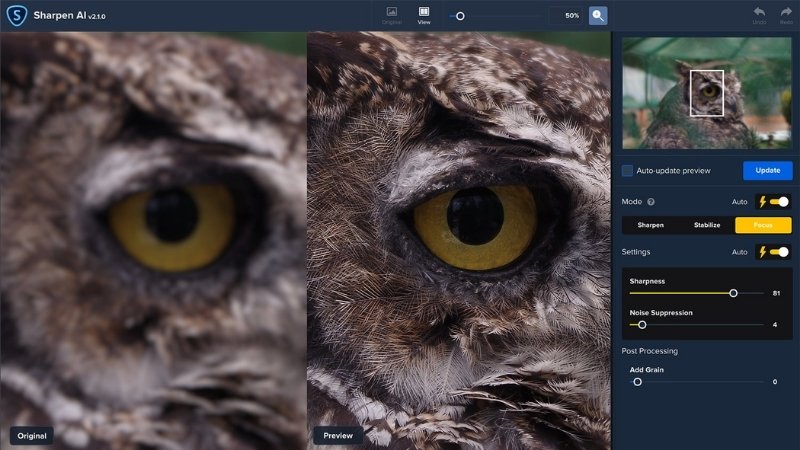Toggle the Settings Auto switch
The width and height of the screenshot is (800, 450).
click(x=774, y=252)
